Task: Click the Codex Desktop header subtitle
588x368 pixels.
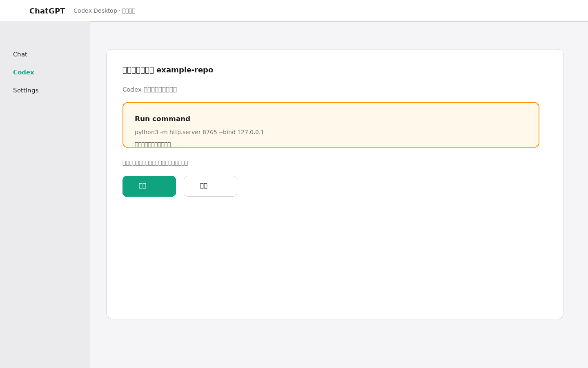Action: click(x=104, y=11)
